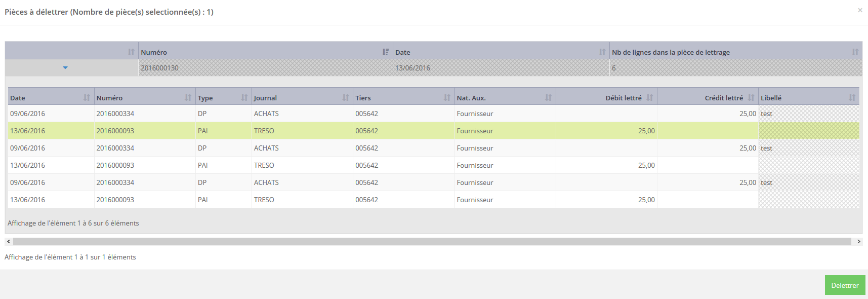Viewport: 868px width, 299px height.
Task: Click inner Date column header sort icon
Action: [87, 98]
